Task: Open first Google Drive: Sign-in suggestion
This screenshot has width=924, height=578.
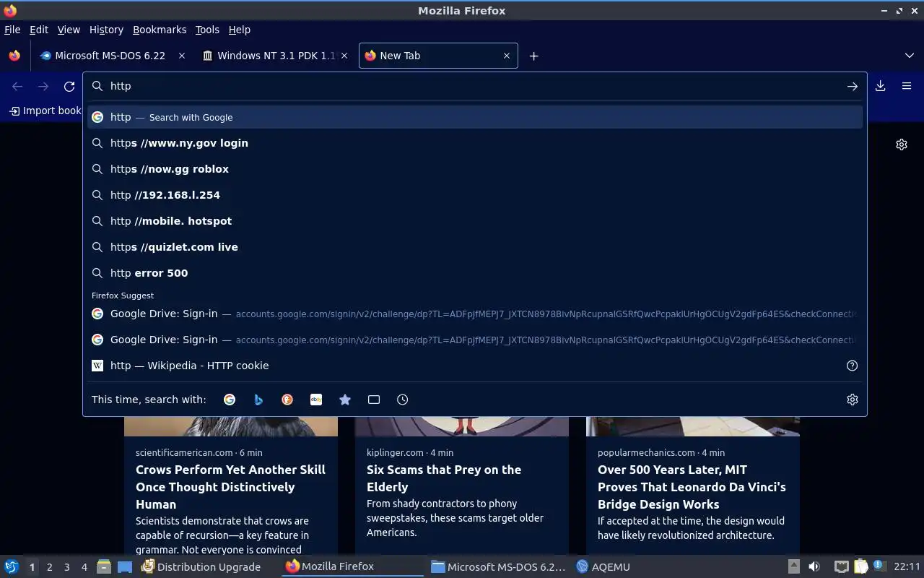Action: tap(475, 314)
